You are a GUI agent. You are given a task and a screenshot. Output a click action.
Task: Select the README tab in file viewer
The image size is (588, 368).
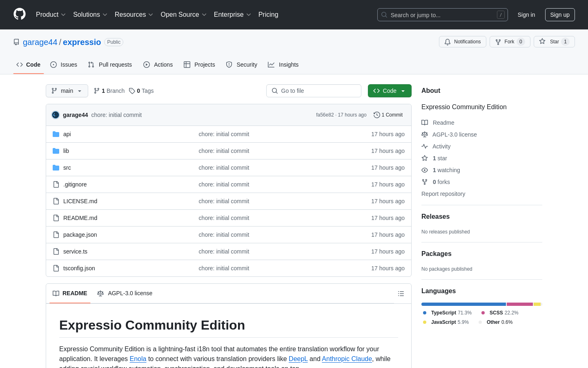click(70, 294)
